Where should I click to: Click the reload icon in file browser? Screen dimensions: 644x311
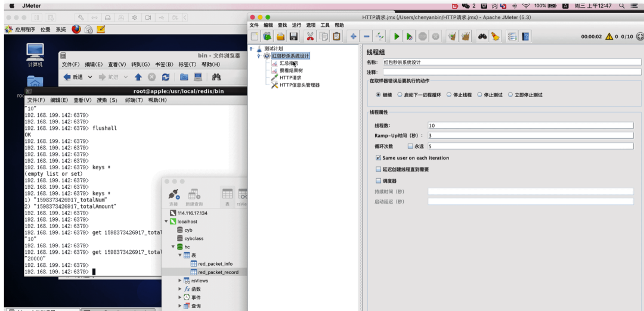(x=166, y=77)
